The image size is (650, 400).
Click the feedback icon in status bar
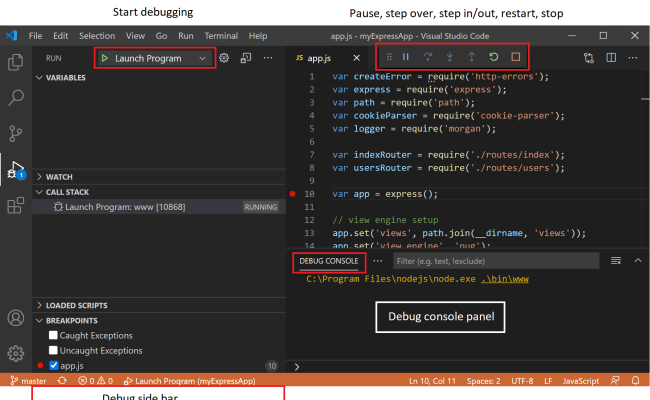pyautogui.click(x=615, y=381)
